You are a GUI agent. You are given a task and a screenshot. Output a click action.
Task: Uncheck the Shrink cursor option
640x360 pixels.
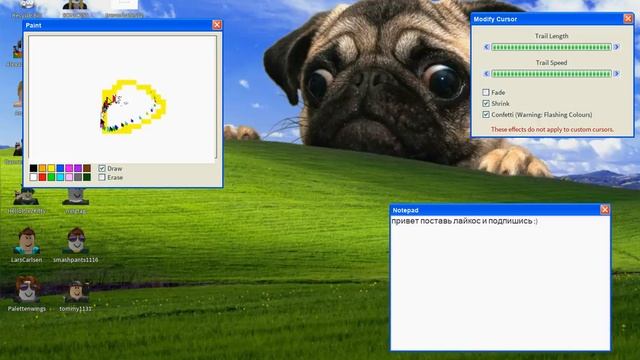pyautogui.click(x=486, y=103)
